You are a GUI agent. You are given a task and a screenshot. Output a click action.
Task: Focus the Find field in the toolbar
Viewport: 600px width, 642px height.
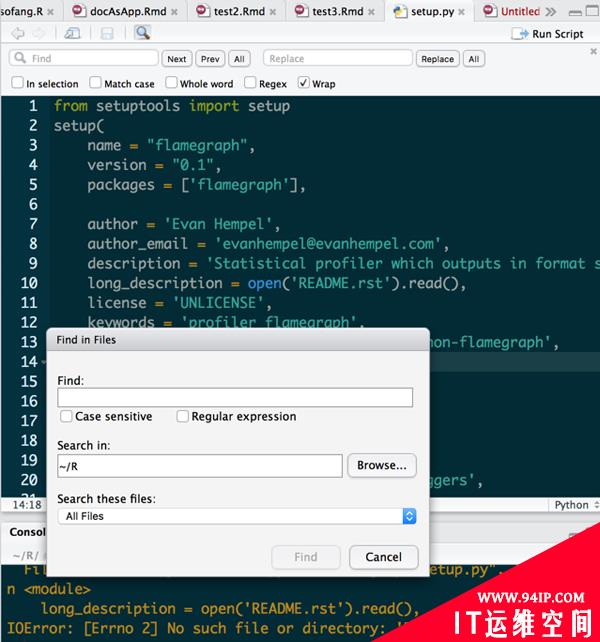[84, 58]
